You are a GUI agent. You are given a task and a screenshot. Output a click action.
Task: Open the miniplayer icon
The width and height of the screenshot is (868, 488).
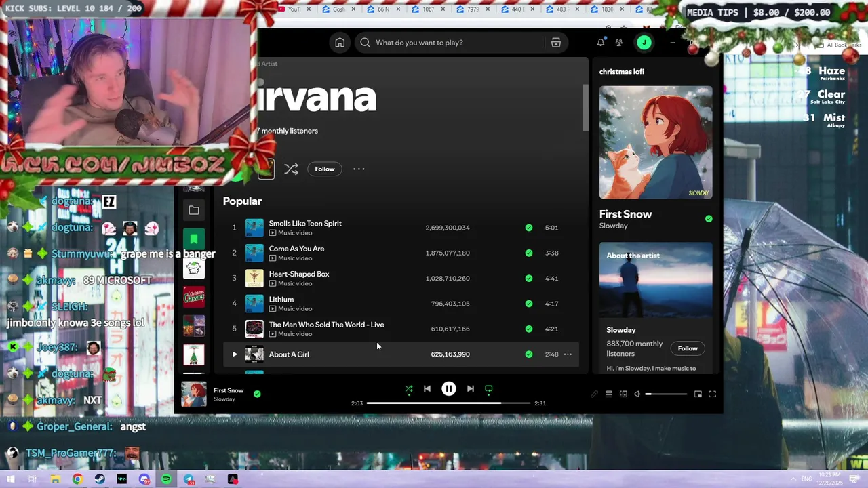[698, 394]
